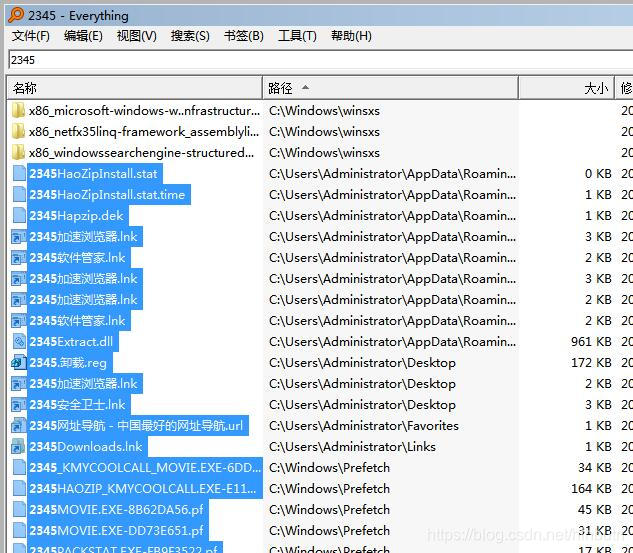
Task: Click shortcut icon of 2345安全卫士.lnk
Action: (18, 405)
